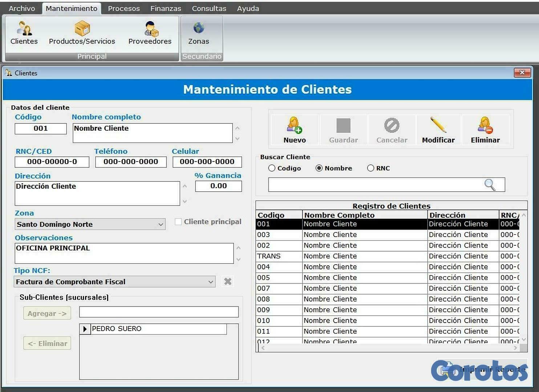Open the Consultas menu
The width and height of the screenshot is (539, 392).
[x=209, y=8]
